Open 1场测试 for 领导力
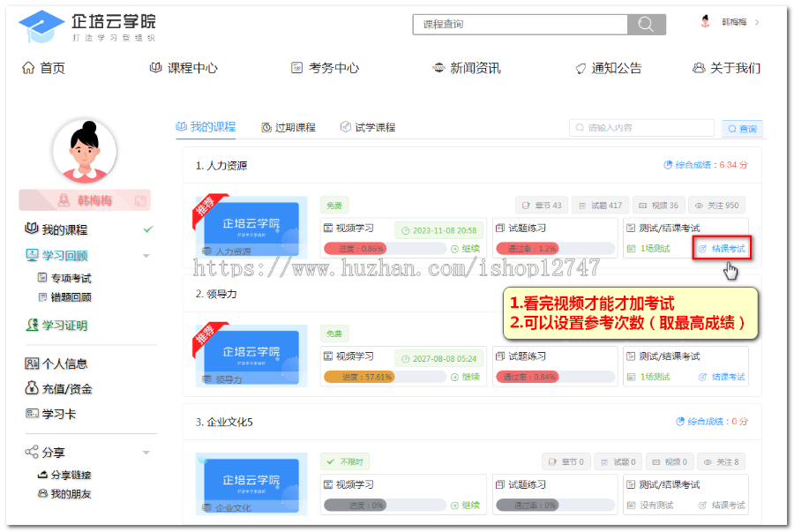The height and width of the screenshot is (532, 794). pos(648,377)
